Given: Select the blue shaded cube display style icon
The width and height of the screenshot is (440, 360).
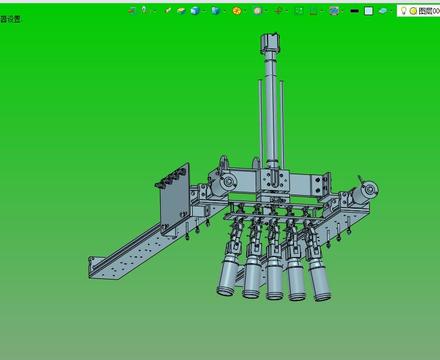Looking at the screenshot, I should pos(195,11).
